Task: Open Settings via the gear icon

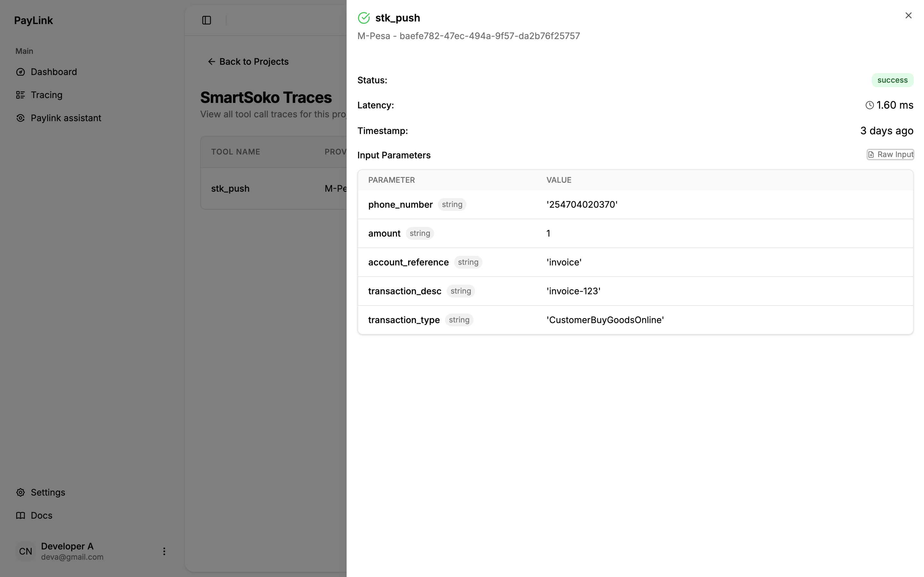Action: click(21, 492)
